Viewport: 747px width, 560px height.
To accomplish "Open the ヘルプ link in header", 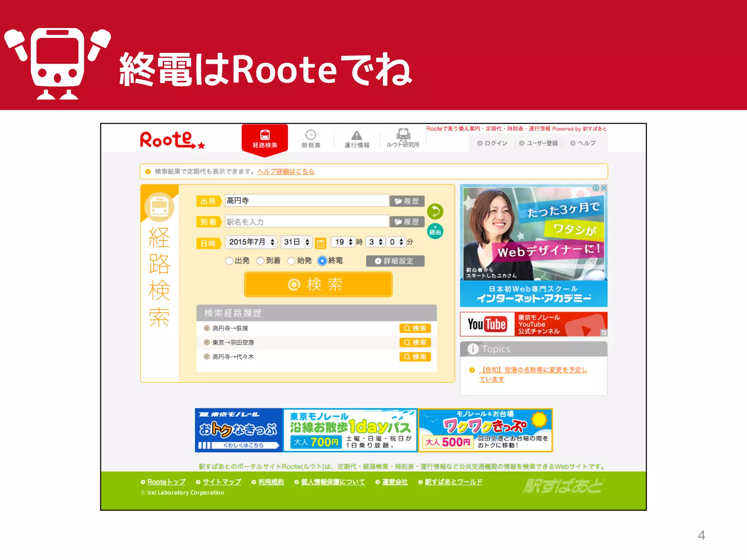I will coord(583,143).
